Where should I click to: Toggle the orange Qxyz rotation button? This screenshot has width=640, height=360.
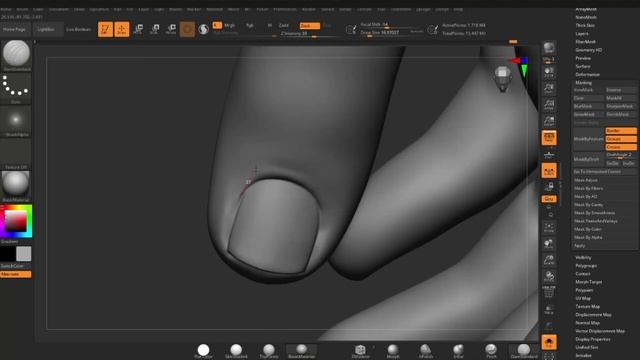click(549, 199)
